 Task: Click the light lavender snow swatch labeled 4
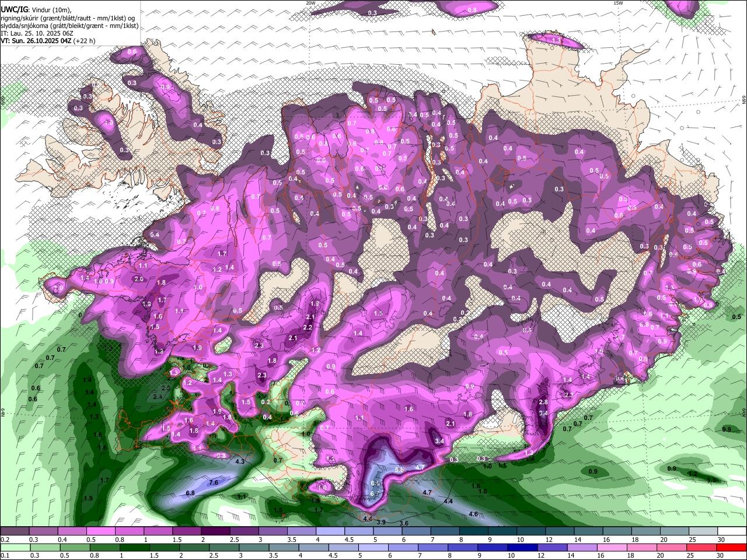pyautogui.click(x=329, y=531)
